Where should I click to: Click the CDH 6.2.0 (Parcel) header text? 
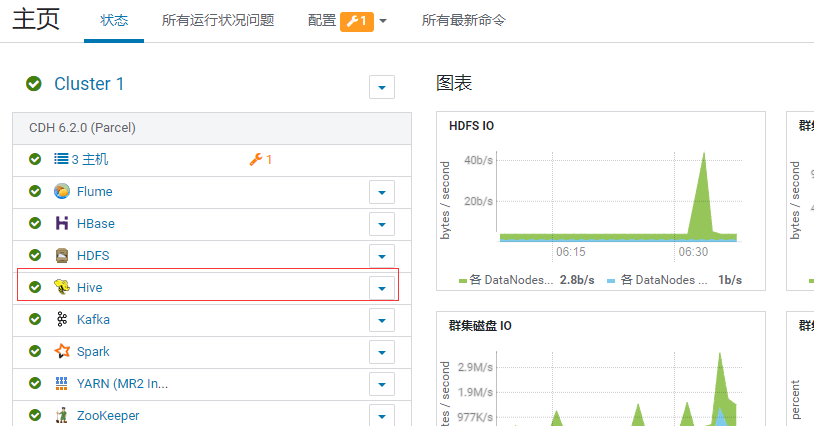82,128
